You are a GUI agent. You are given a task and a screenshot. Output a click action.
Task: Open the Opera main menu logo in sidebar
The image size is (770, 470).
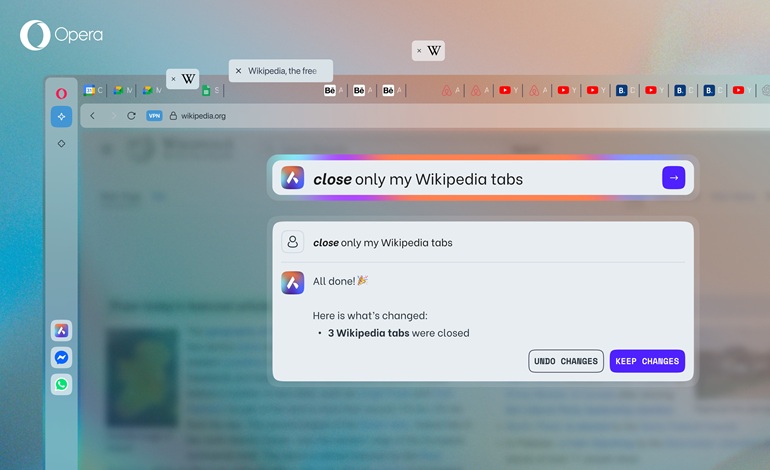(61, 93)
